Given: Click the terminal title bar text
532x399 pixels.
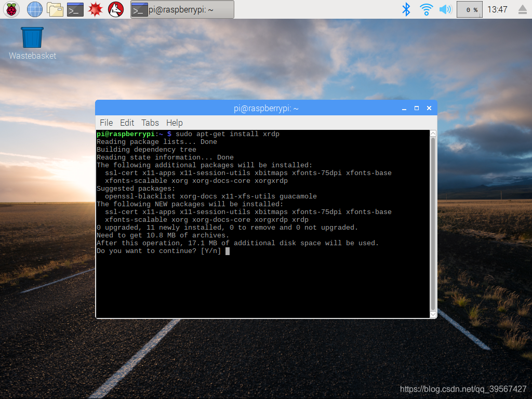Looking at the screenshot, I should [x=266, y=108].
